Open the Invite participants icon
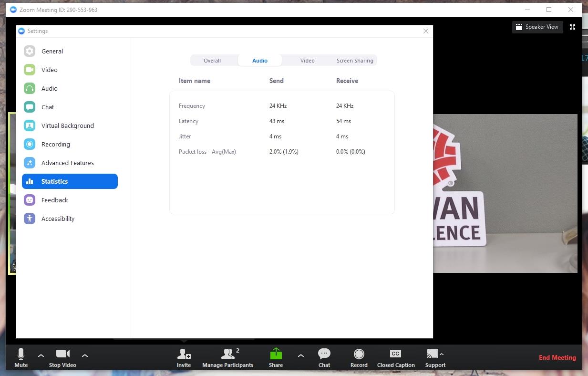 [x=184, y=354]
